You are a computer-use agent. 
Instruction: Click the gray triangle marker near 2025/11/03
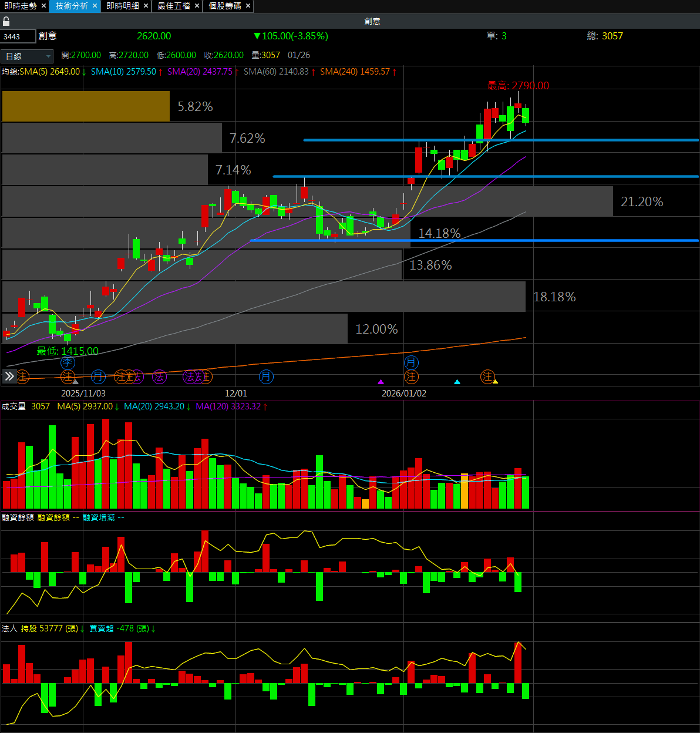point(75,382)
